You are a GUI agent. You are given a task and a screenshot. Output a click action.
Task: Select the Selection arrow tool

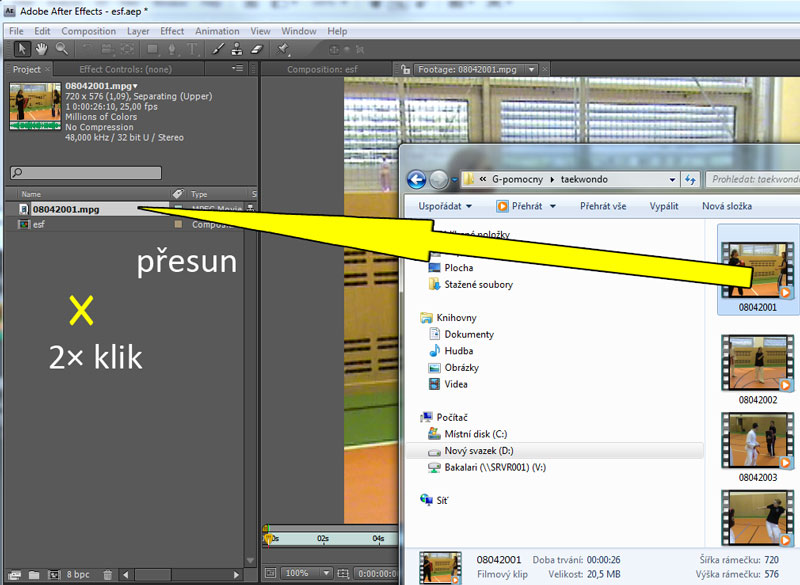coord(23,48)
